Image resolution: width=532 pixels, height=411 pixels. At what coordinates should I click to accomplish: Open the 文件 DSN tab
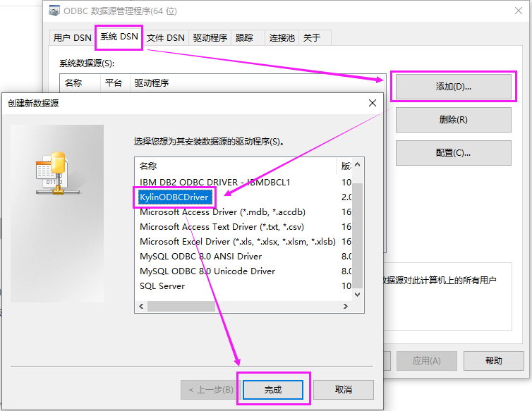tap(166, 37)
